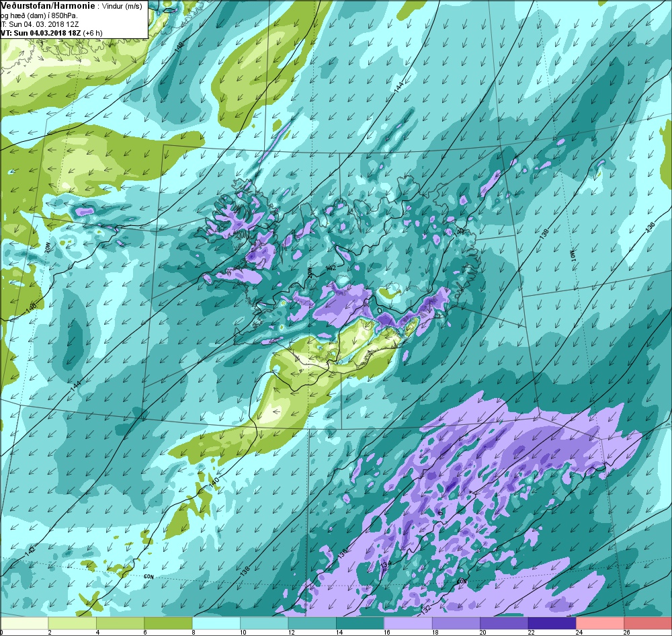Click the legend tick value '10'
The width and height of the screenshot is (672, 636).
pyautogui.click(x=243, y=632)
